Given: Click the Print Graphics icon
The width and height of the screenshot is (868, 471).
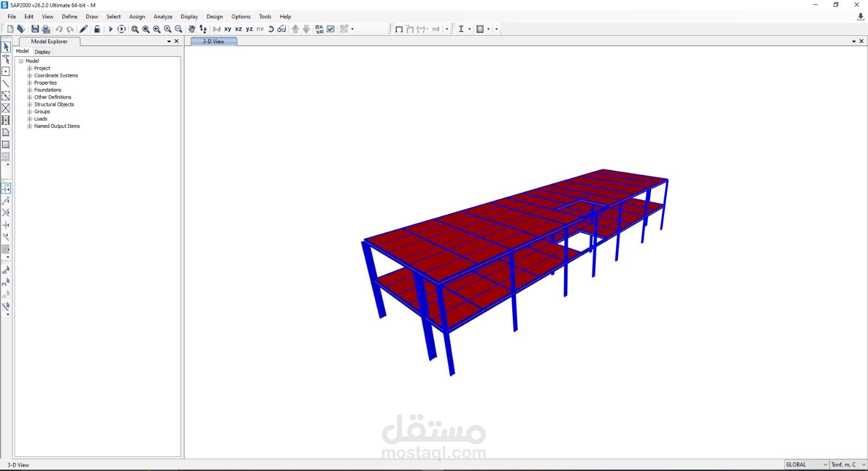Looking at the screenshot, I should click(46, 29).
